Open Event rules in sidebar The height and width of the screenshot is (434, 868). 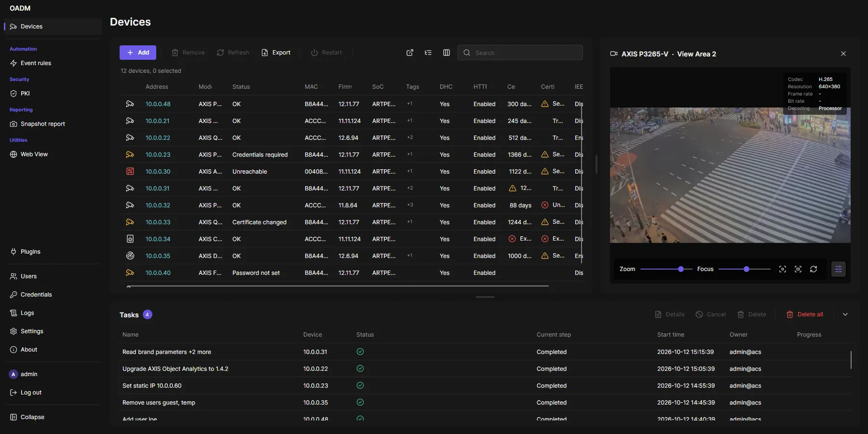53,63
